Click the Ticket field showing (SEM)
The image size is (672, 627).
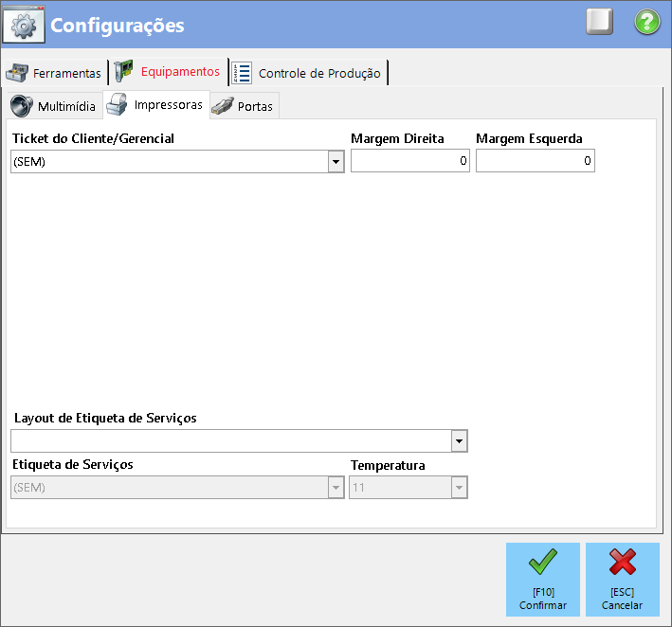tap(169, 162)
